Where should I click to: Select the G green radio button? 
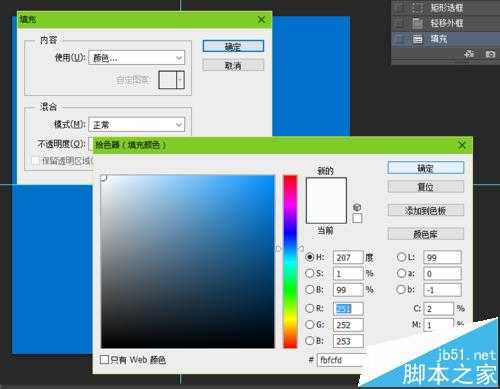310,324
